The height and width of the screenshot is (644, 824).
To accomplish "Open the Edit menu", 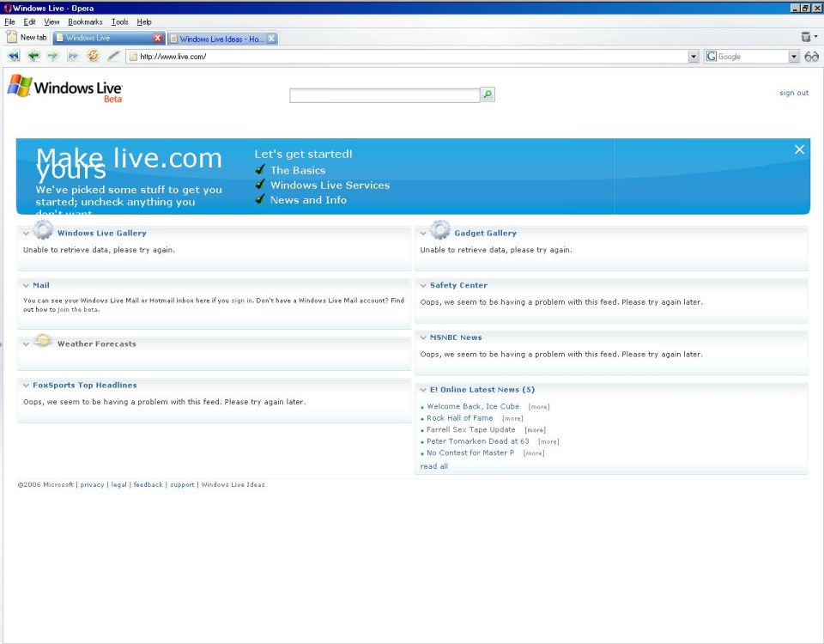I will point(29,21).
